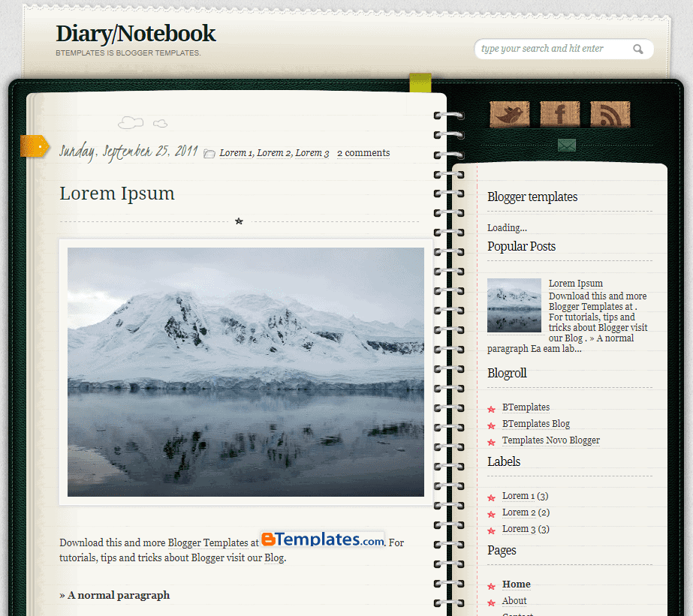
Task: Click the green envelope email icon
Action: [567, 145]
